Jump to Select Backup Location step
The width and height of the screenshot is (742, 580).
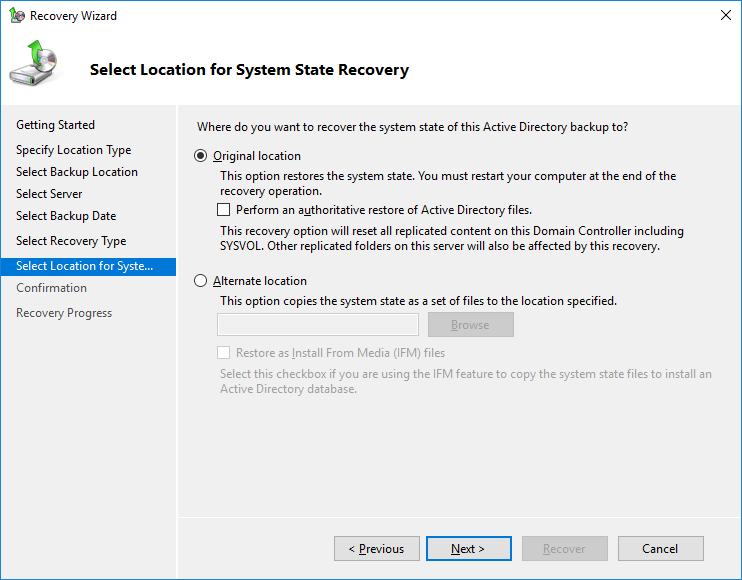pos(77,172)
